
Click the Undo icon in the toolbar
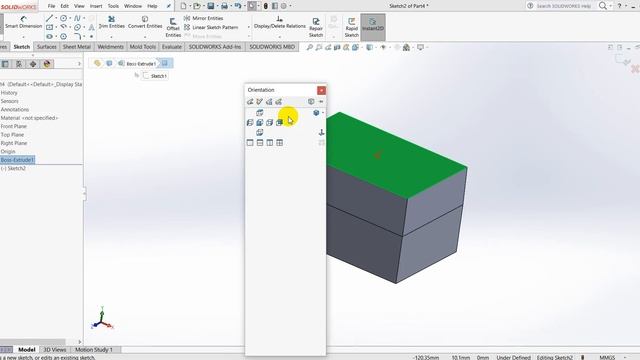pos(238,6)
